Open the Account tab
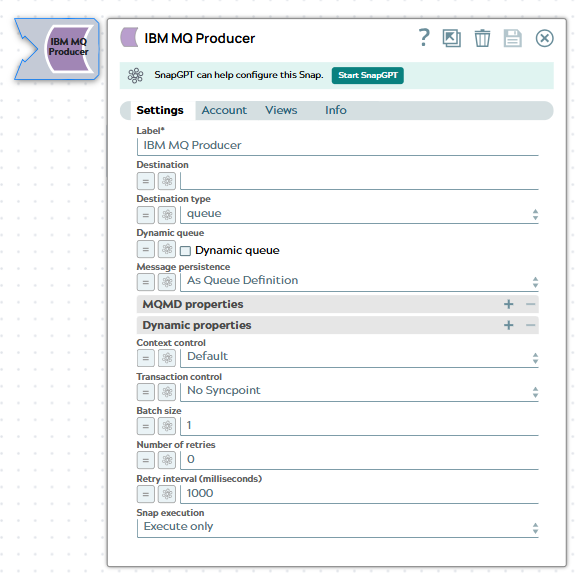582x585 pixels. coord(224,110)
